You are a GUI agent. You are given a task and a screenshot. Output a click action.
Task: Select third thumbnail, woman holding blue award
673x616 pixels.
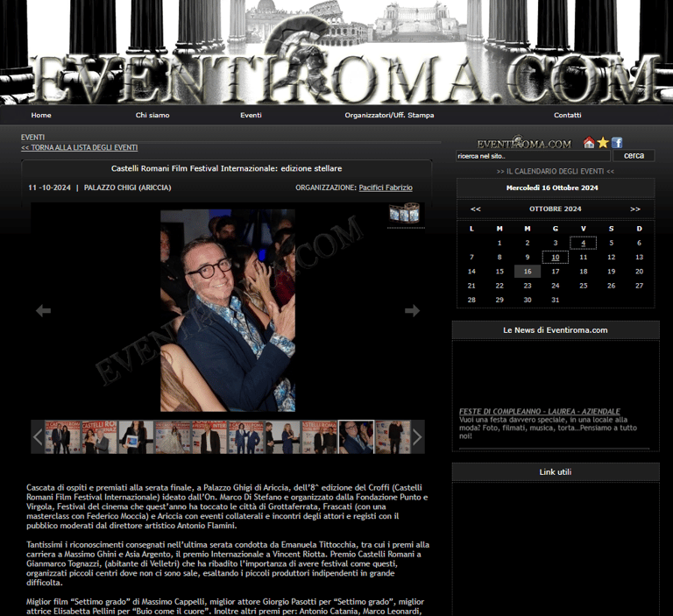pyautogui.click(x=136, y=437)
